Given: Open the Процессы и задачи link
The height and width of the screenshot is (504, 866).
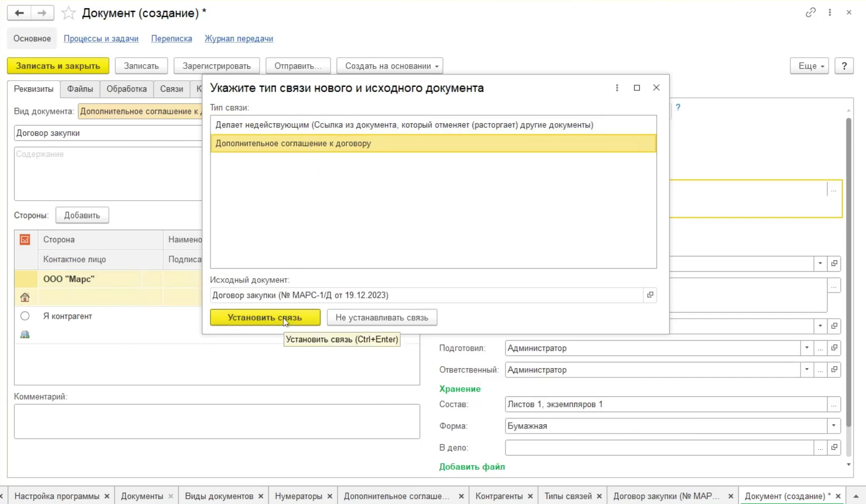Looking at the screenshot, I should click(x=101, y=39).
